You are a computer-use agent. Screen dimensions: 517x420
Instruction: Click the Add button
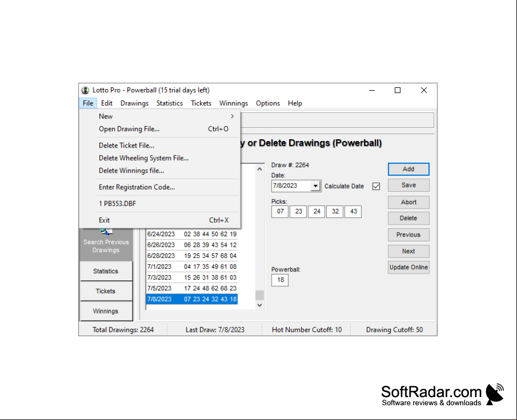409,169
